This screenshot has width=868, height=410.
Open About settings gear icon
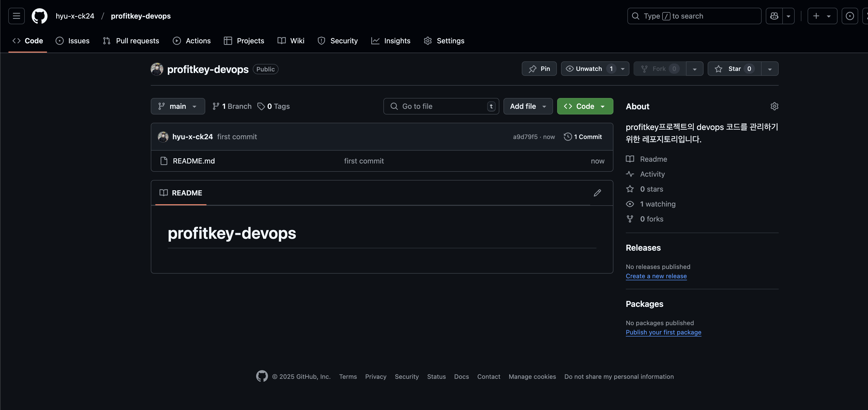(x=774, y=106)
